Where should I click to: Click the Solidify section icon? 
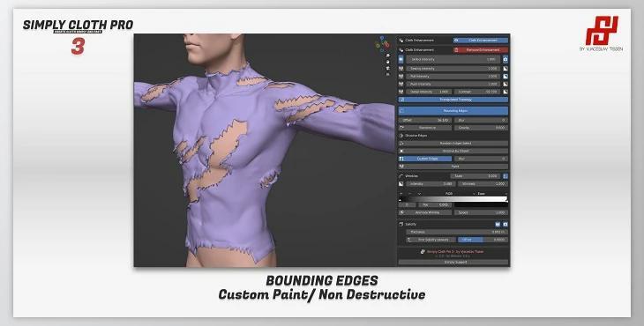401,225
